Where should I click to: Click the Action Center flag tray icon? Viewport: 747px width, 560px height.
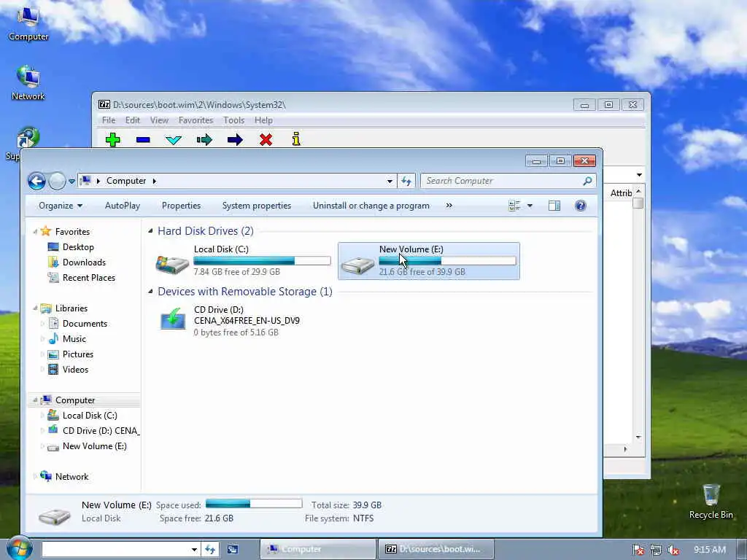[638, 550]
